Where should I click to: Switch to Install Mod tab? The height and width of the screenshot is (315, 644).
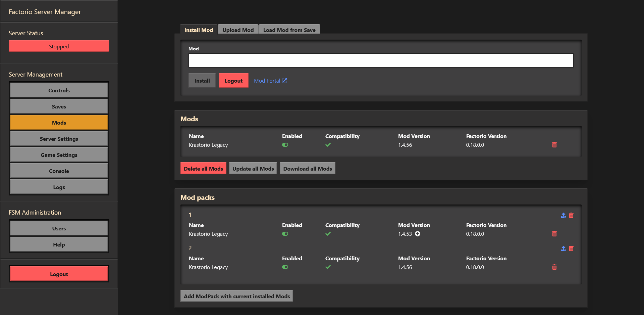(x=199, y=30)
